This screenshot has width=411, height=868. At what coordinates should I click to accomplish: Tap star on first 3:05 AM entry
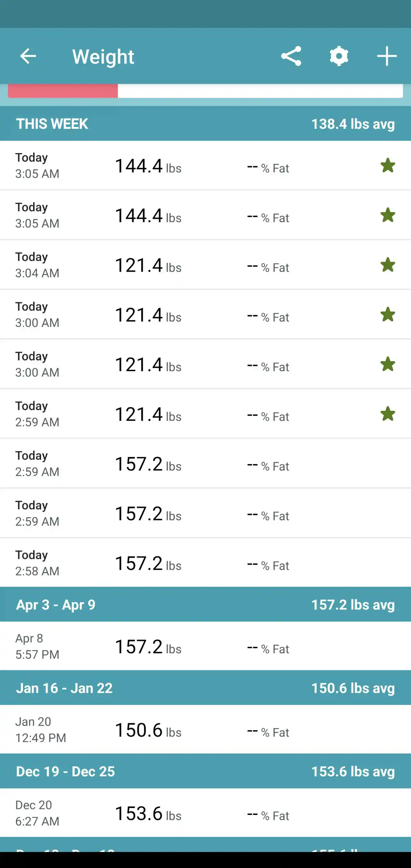[x=387, y=166]
